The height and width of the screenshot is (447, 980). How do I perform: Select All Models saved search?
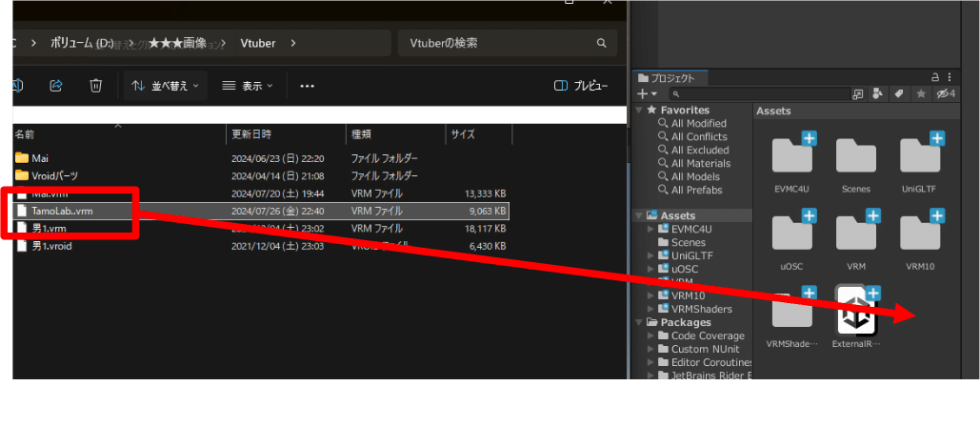coord(695,177)
